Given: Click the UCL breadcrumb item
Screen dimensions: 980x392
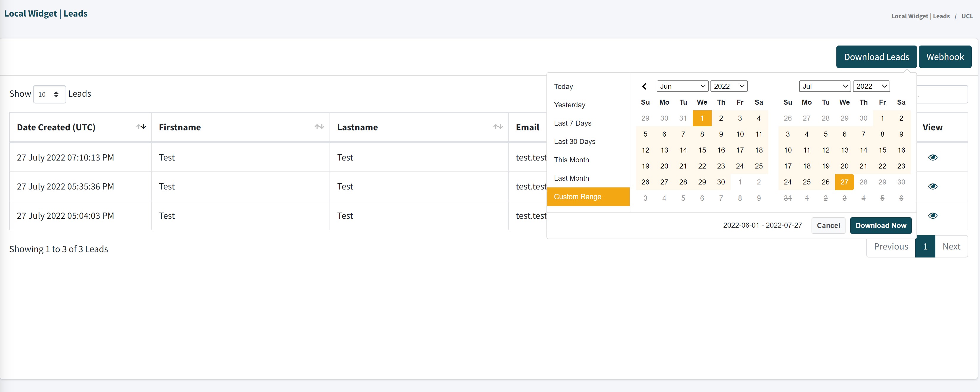Looking at the screenshot, I should (967, 16).
